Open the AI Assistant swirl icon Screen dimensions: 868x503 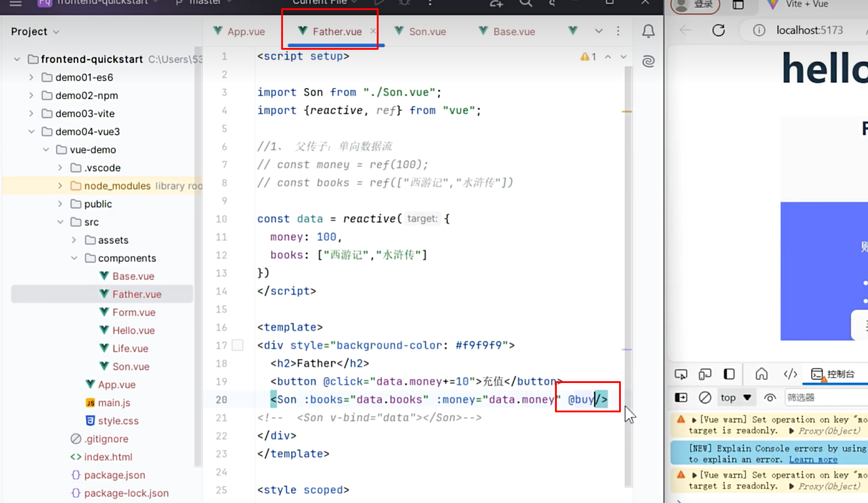[x=648, y=61]
